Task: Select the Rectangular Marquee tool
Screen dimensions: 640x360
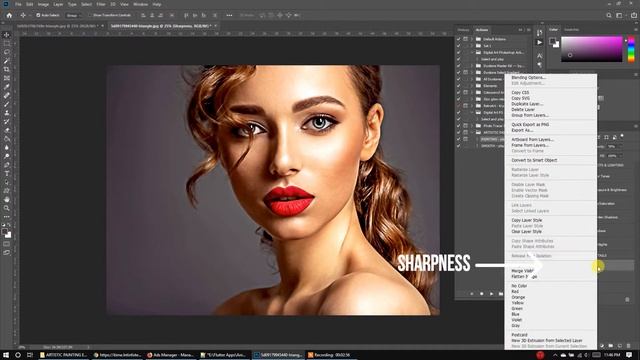Action: click(7, 44)
